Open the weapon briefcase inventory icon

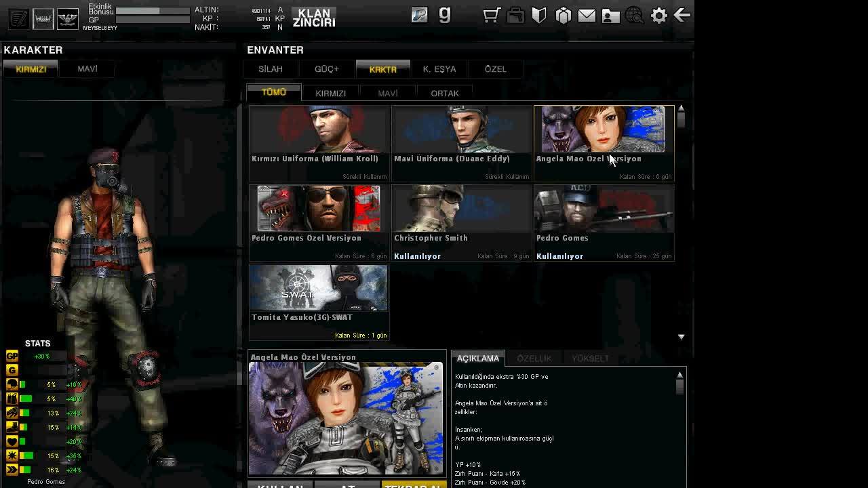pos(515,15)
